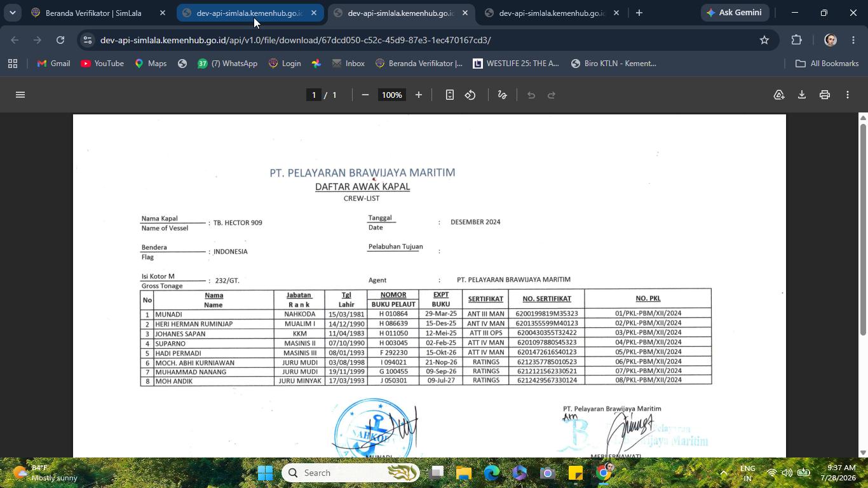Save PDF to Google Drive icon
The height and width of the screenshot is (488, 868).
(779, 95)
